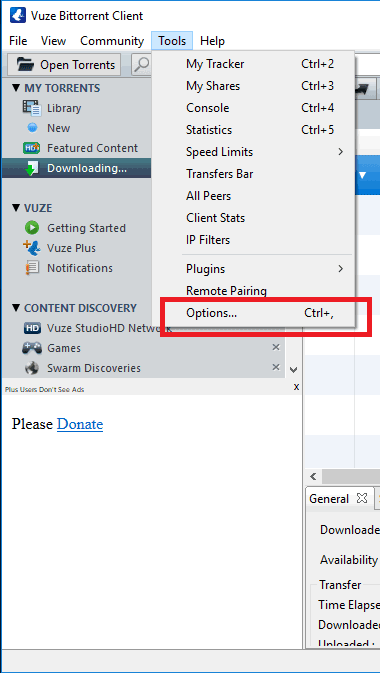Select the Featured Content HD icon
The width and height of the screenshot is (380, 673).
click(31, 148)
